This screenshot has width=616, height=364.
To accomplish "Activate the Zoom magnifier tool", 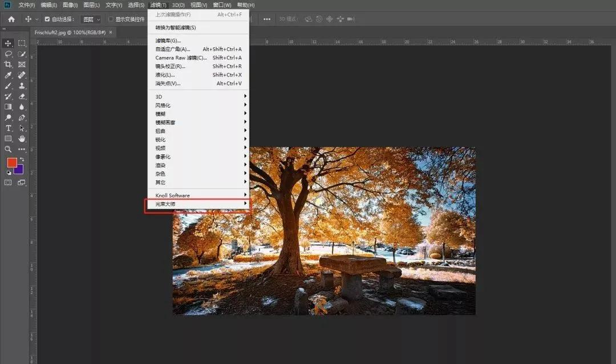I will (x=9, y=149).
